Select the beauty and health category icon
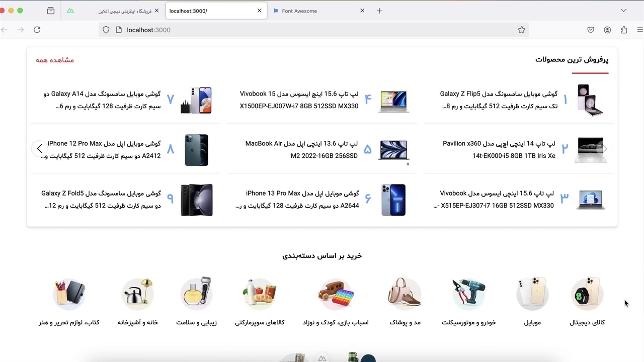This screenshot has height=362, width=644. pos(196,294)
